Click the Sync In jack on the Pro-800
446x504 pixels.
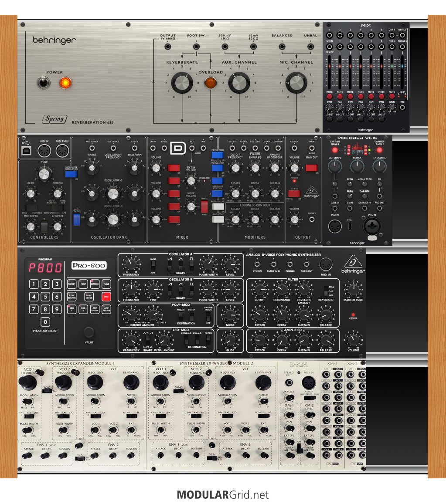pyautogui.click(x=257, y=264)
